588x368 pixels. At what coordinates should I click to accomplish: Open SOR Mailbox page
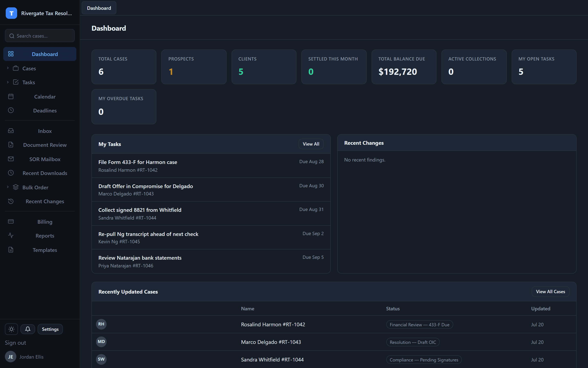click(40, 159)
